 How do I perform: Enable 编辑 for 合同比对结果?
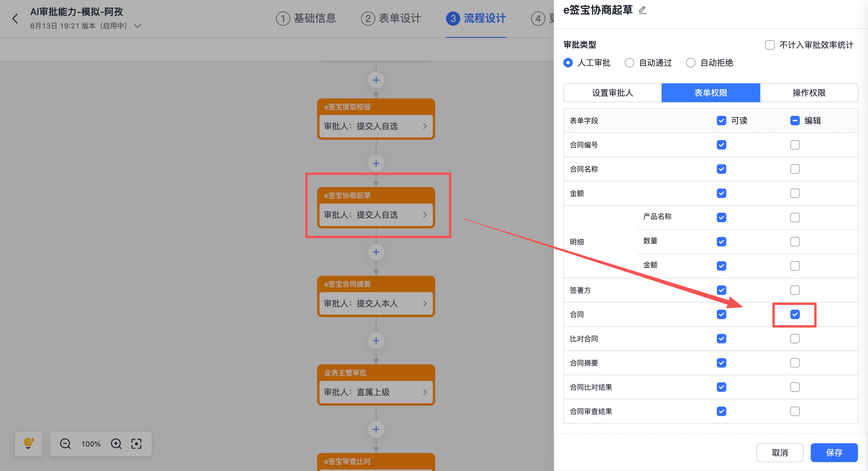[x=795, y=387]
